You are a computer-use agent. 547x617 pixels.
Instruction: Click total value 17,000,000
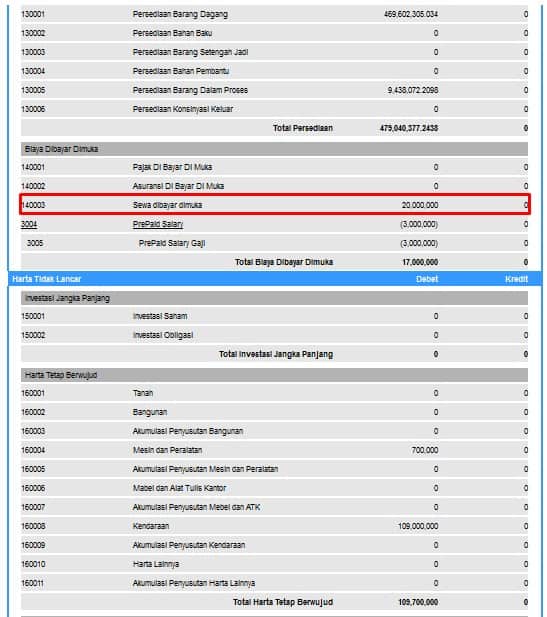420,262
